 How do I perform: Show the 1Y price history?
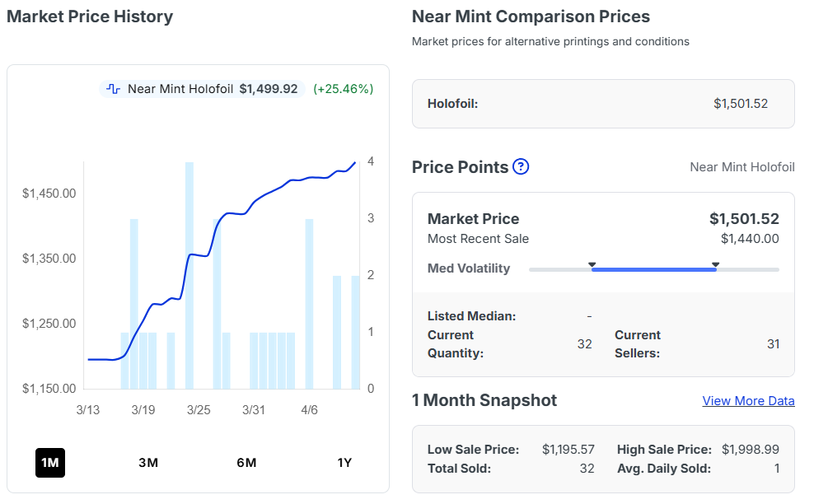pyautogui.click(x=344, y=463)
